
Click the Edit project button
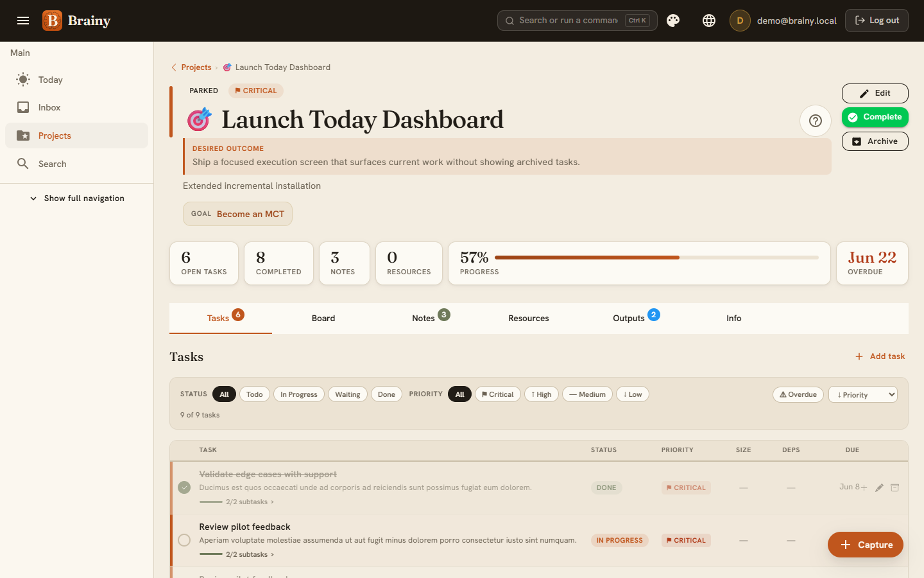tap(875, 93)
